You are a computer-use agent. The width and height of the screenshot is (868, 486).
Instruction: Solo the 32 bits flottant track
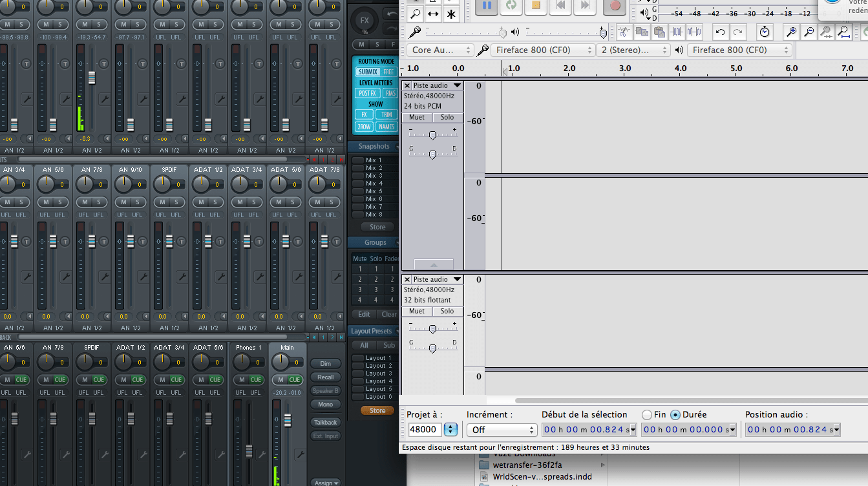pos(447,312)
